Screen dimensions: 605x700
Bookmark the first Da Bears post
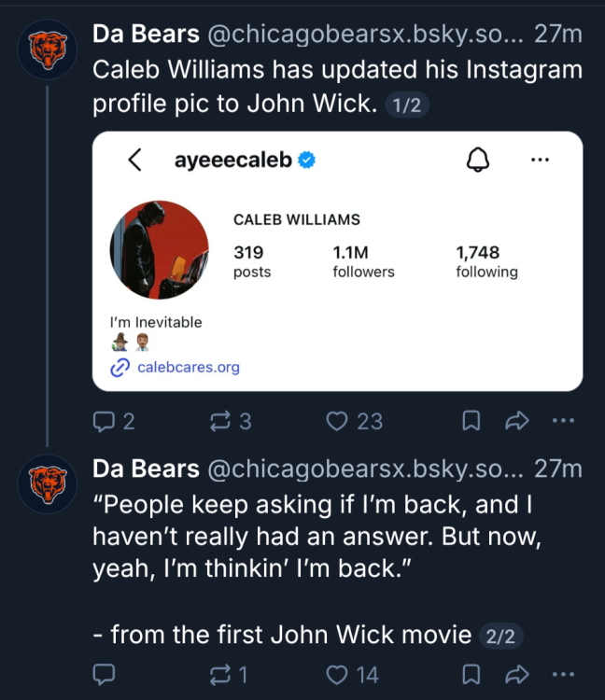(471, 421)
